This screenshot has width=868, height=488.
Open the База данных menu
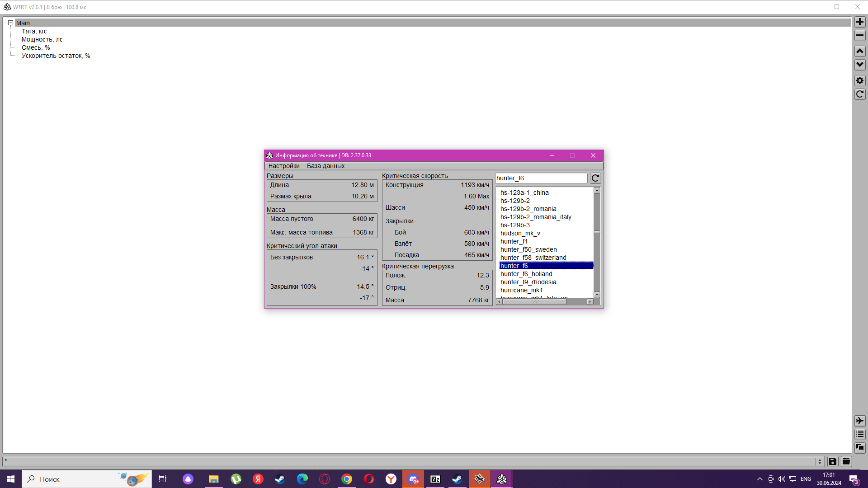coord(325,166)
